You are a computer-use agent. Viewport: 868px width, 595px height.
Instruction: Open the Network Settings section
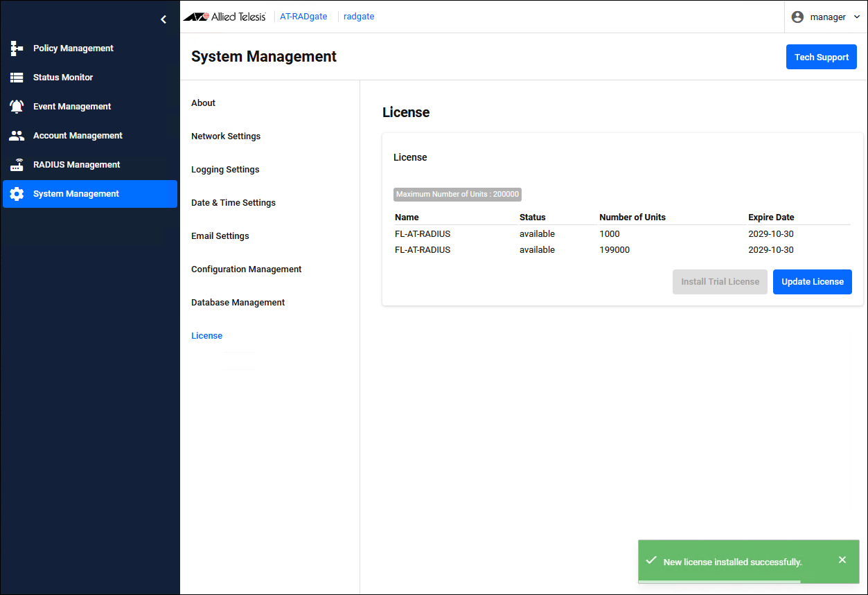226,136
